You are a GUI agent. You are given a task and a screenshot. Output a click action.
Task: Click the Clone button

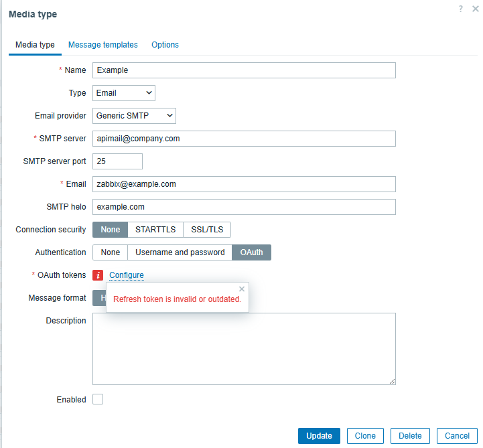[365, 436]
